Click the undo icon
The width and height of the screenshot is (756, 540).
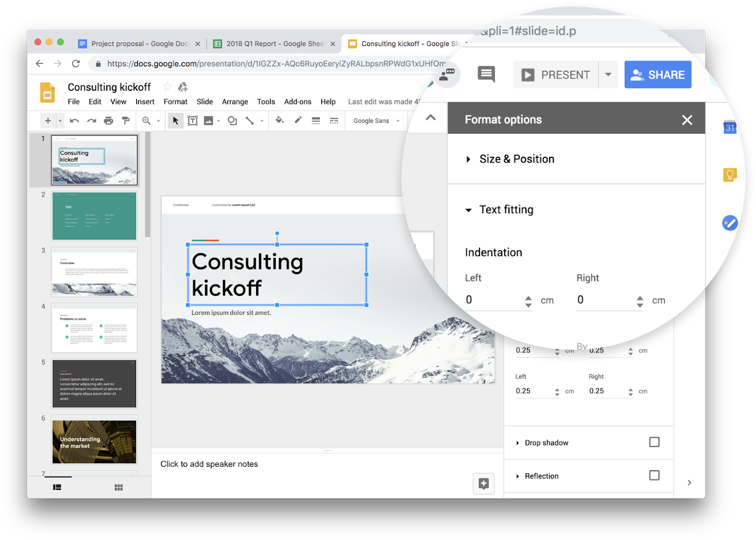[x=74, y=120]
